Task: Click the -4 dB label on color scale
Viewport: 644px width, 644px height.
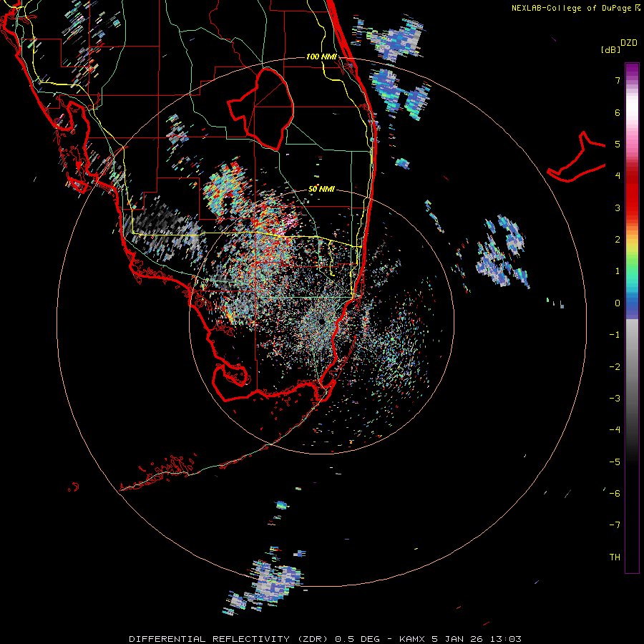Action: [615, 430]
